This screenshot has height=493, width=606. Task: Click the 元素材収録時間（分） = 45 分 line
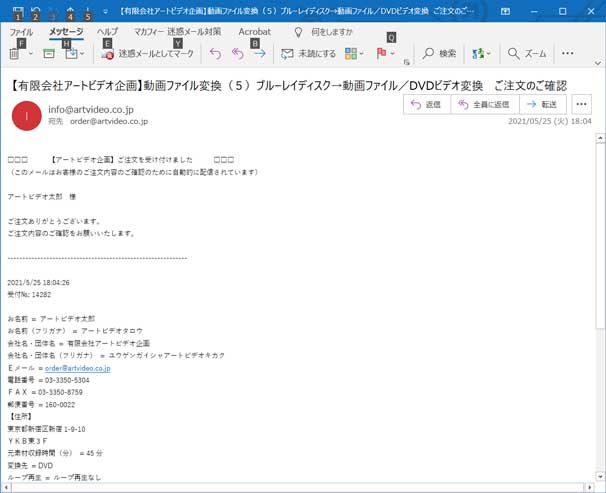click(55, 453)
